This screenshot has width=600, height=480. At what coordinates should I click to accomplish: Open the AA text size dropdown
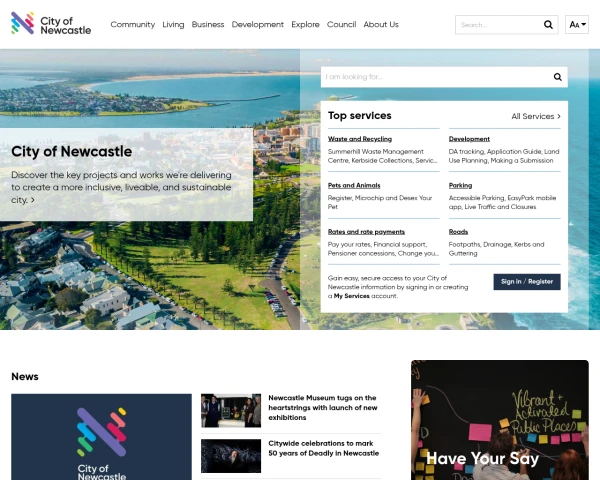pos(577,25)
